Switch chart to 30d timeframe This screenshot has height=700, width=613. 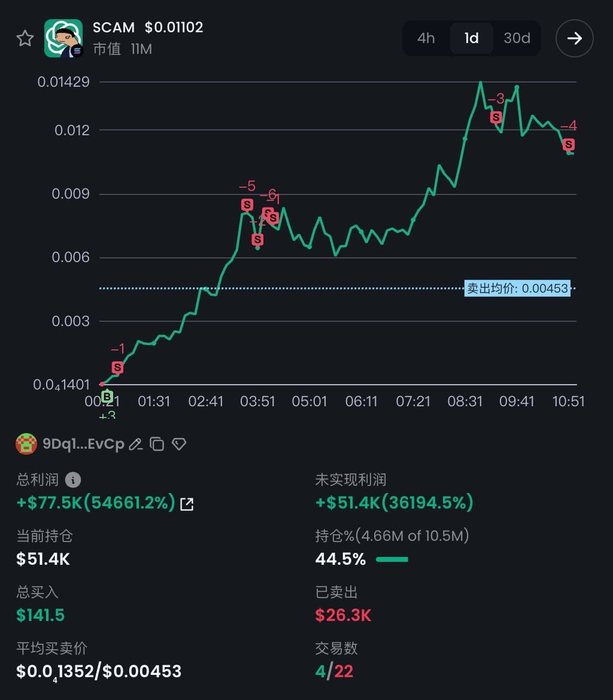[517, 38]
